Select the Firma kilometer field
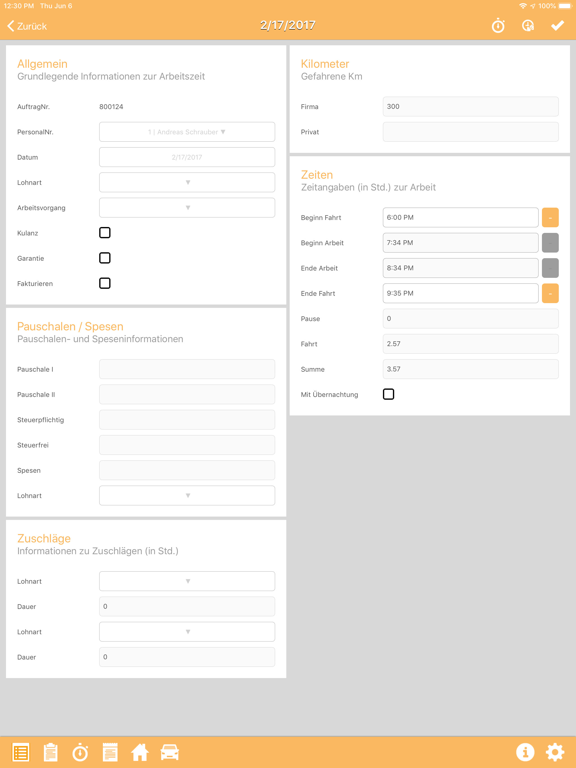576x768 pixels. coord(471,106)
